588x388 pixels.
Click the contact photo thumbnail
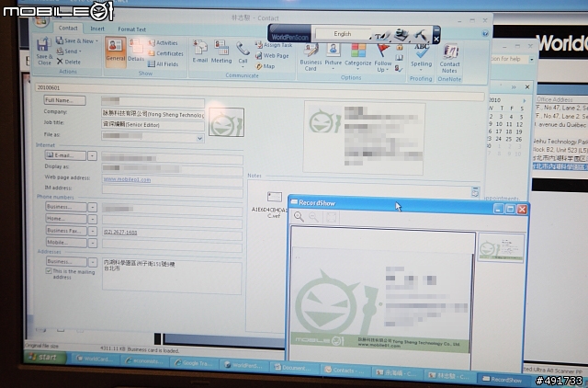227,122
